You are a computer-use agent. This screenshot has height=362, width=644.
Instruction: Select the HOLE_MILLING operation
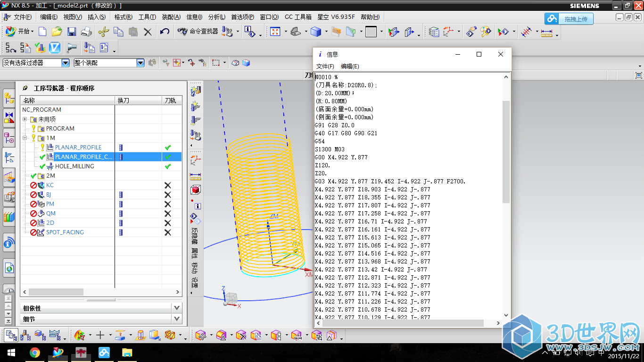(x=74, y=166)
